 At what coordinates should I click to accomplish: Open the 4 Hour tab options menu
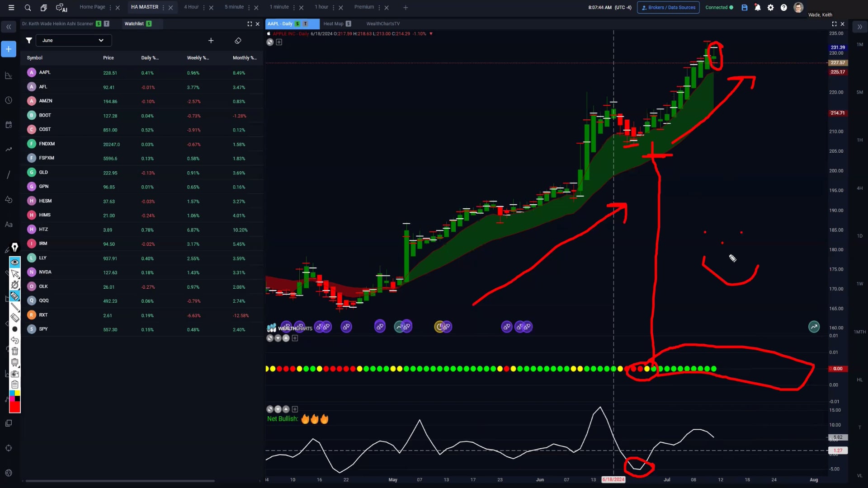pyautogui.click(x=204, y=8)
